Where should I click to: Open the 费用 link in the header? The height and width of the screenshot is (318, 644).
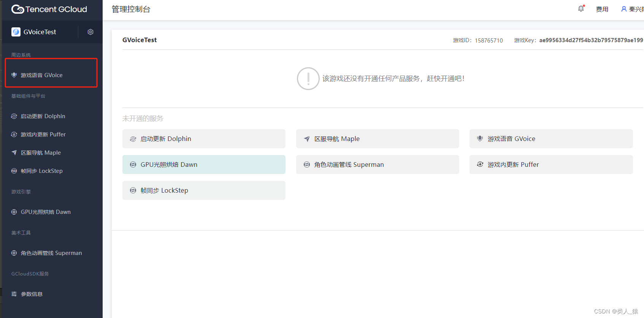coord(602,9)
